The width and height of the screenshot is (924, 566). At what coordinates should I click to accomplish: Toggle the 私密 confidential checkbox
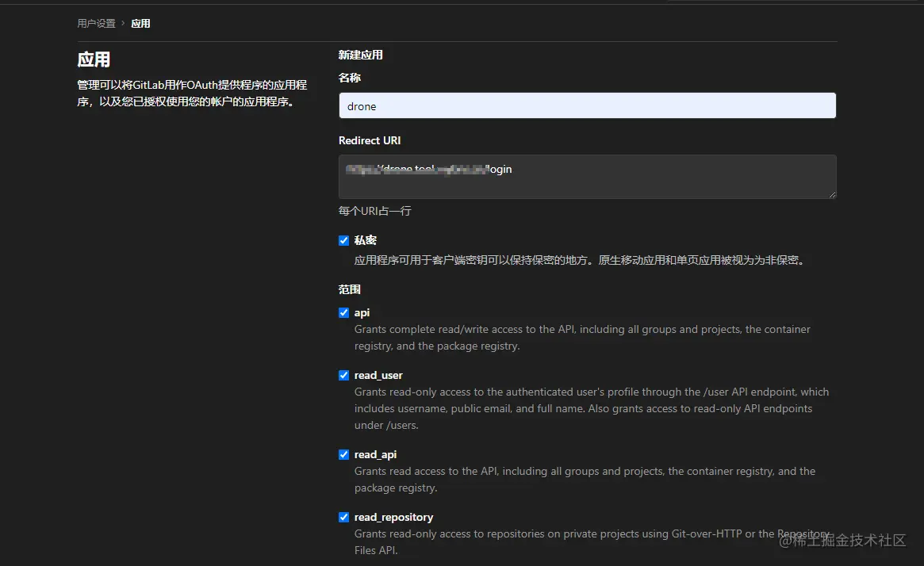coord(343,240)
